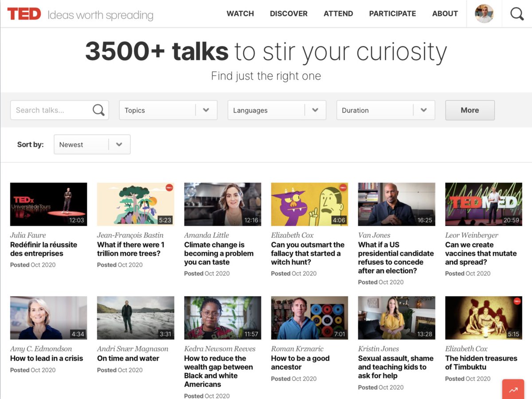Viewport: 532px width, 399px height.
Task: Open 'On time and water' title link
Action: 128,358
